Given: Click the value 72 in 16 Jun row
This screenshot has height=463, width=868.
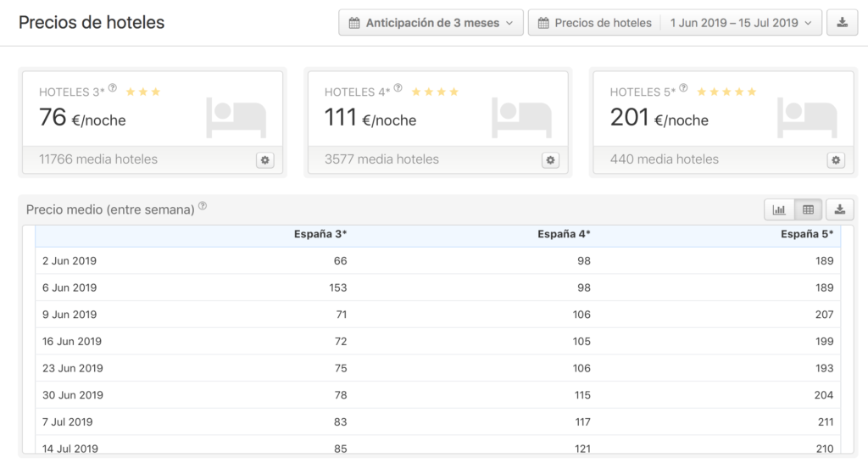Looking at the screenshot, I should 341,342.
